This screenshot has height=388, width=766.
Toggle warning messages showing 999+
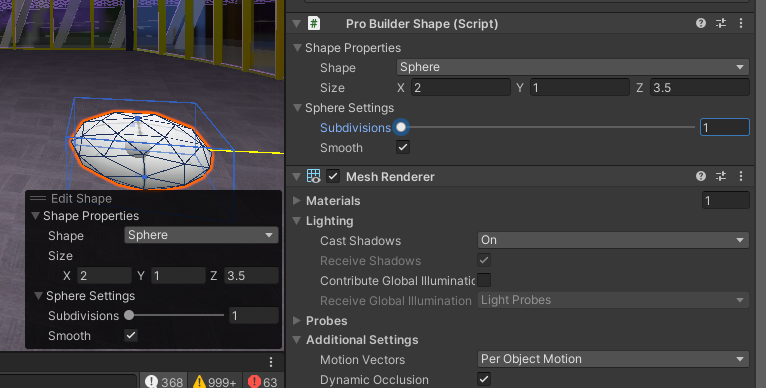coord(214,382)
